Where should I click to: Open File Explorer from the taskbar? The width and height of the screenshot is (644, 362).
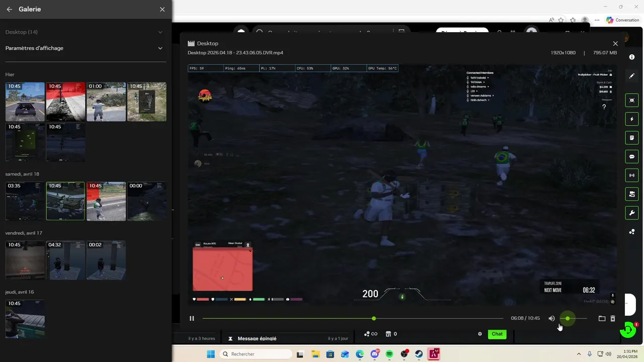point(315,354)
